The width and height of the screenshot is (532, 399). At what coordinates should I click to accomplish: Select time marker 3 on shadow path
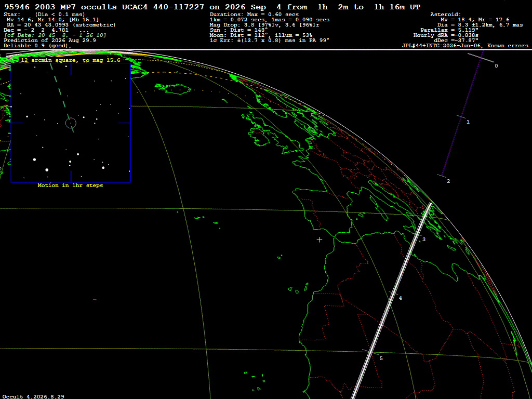424,240
